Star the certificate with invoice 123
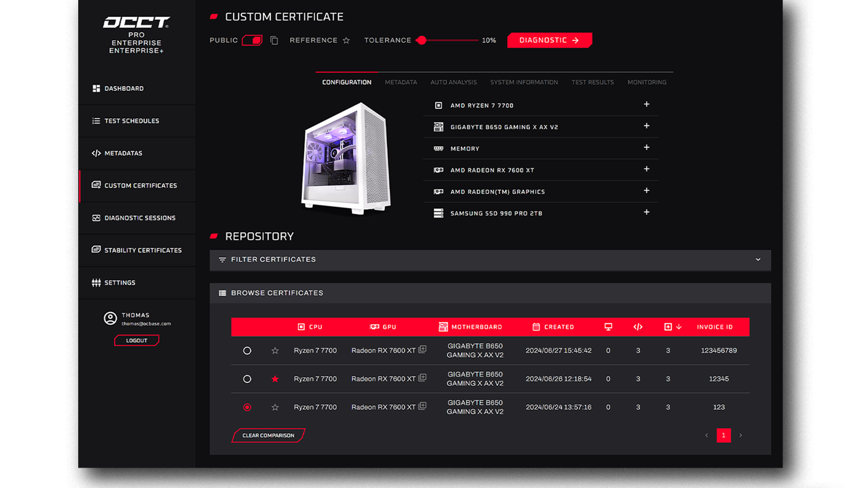This screenshot has height=488, width=868. [275, 407]
